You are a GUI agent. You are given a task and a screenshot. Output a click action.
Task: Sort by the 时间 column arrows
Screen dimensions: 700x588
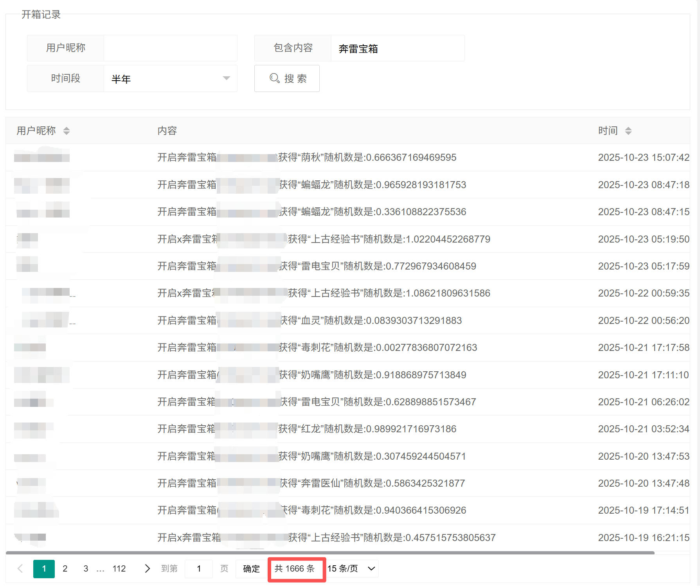(628, 131)
